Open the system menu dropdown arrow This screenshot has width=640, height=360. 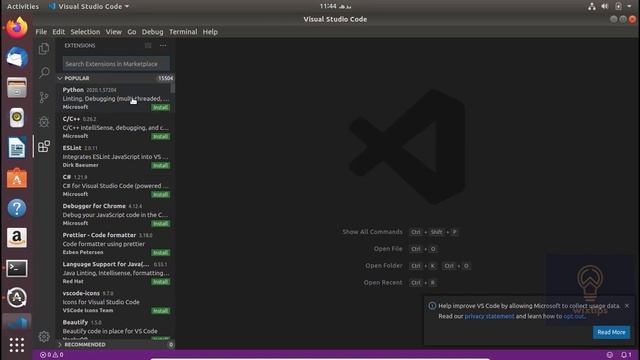[x=629, y=6]
